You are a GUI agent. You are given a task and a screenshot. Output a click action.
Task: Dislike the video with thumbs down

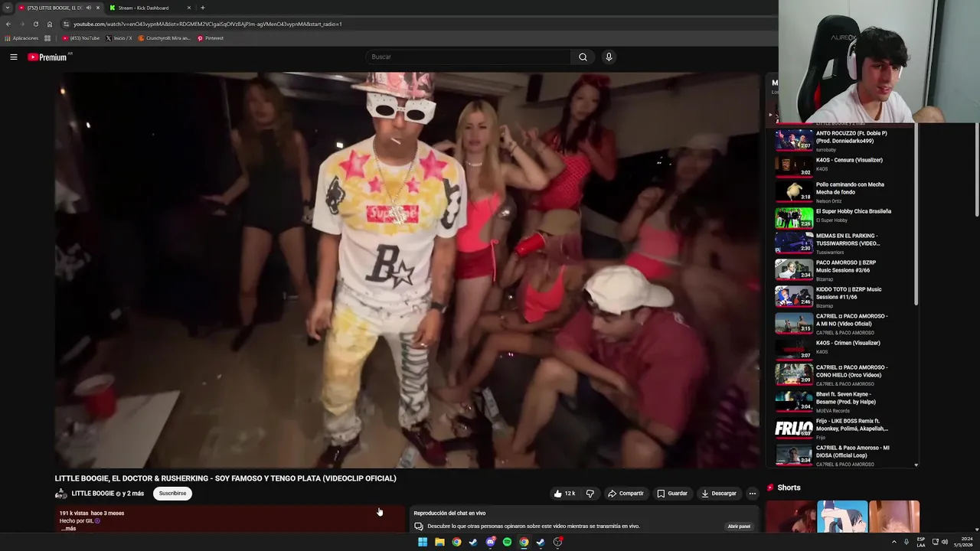pos(590,494)
